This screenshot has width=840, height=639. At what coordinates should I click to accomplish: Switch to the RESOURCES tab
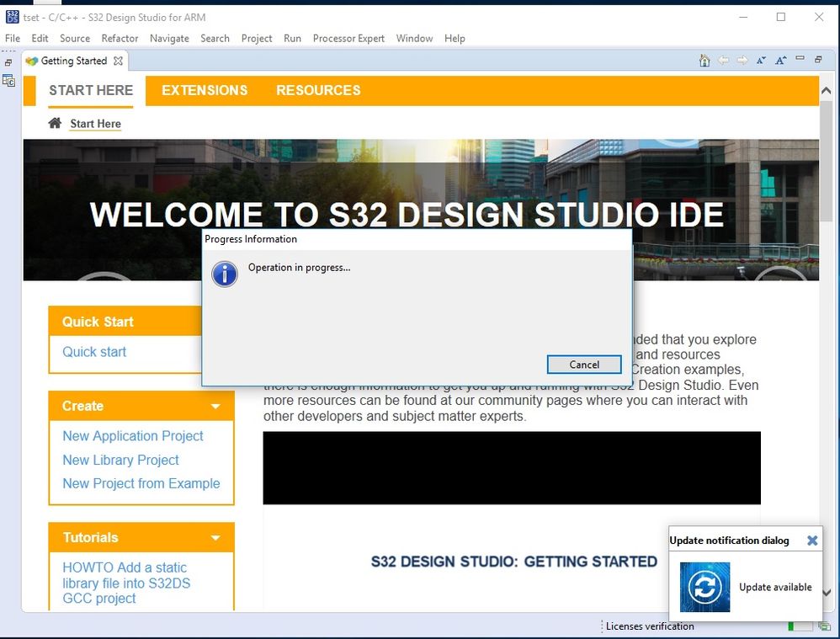(x=318, y=90)
